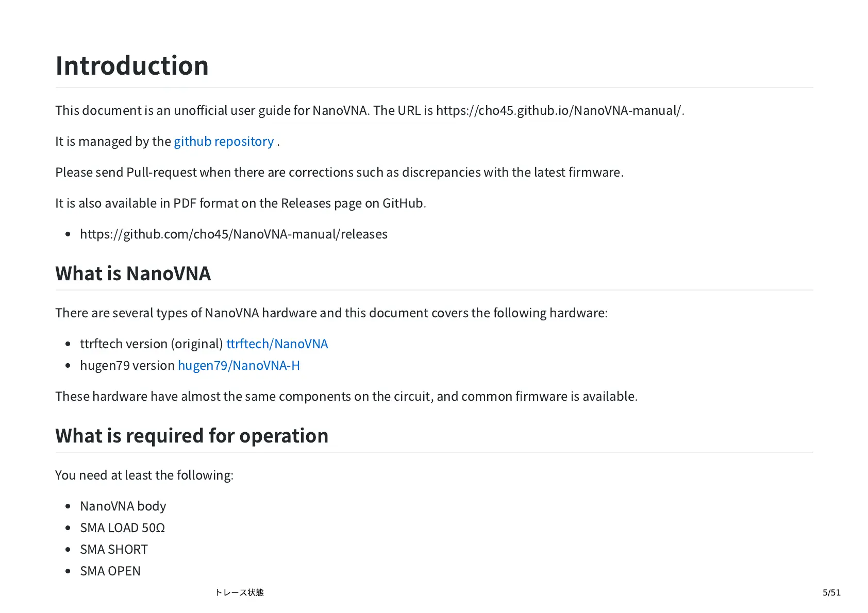Select the SMA OPEN list item
This screenshot has height=613, width=868.
tap(110, 571)
